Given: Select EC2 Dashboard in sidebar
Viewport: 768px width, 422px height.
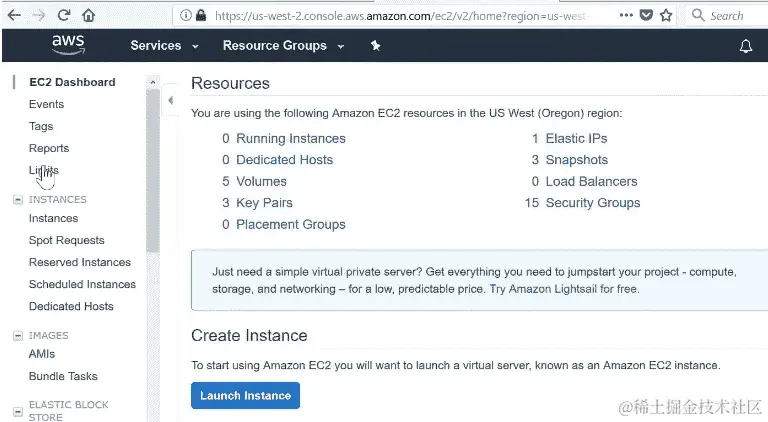Looking at the screenshot, I should coord(72,82).
